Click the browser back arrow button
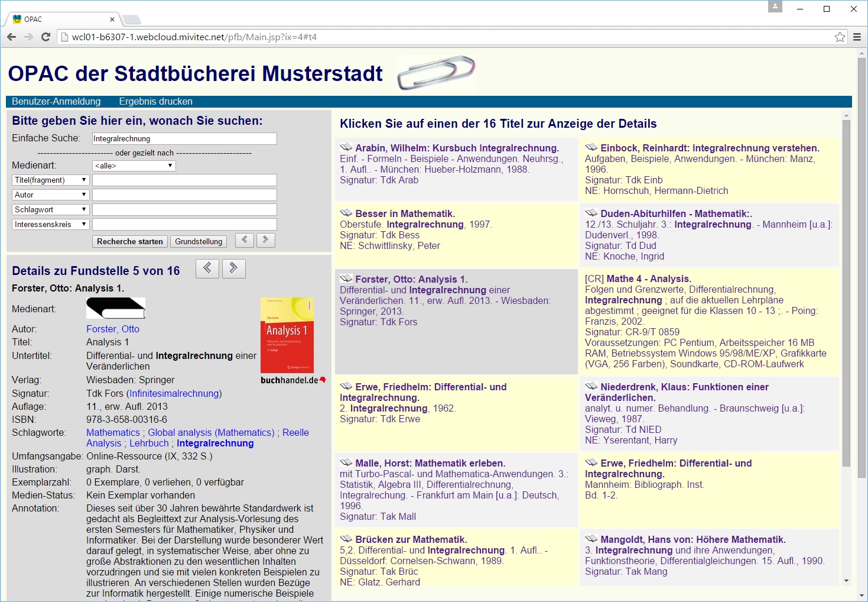This screenshot has height=602, width=868. click(x=11, y=37)
